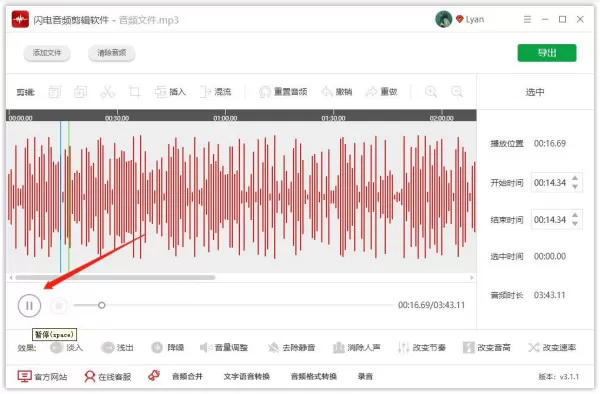Click the 插入 insert tool
The height and width of the screenshot is (394, 600).
click(x=170, y=92)
